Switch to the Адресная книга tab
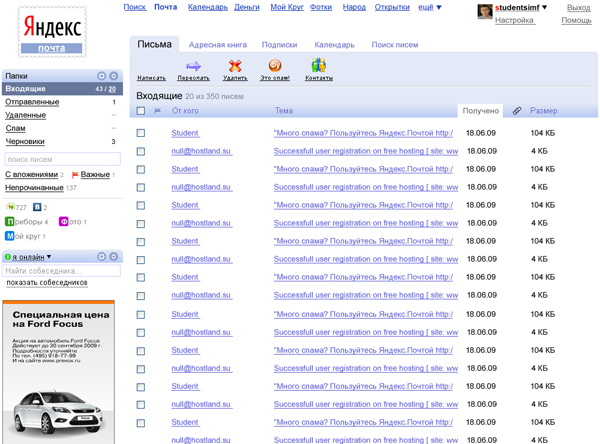Viewport: 600px width, 444px height. 217,44
